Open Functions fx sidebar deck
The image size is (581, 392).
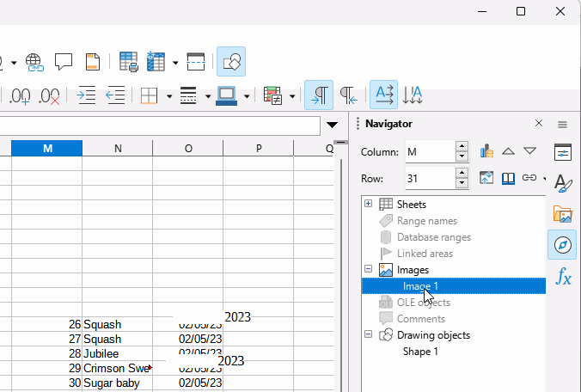coord(563,276)
